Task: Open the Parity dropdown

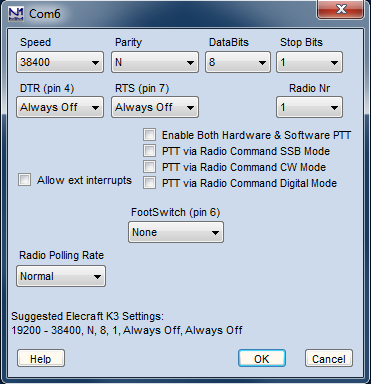Action: pos(155,62)
